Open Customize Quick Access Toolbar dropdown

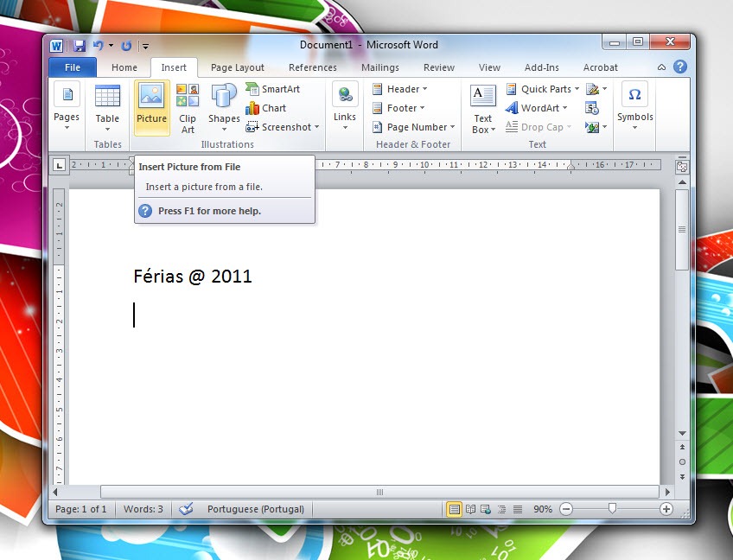pyautogui.click(x=146, y=46)
